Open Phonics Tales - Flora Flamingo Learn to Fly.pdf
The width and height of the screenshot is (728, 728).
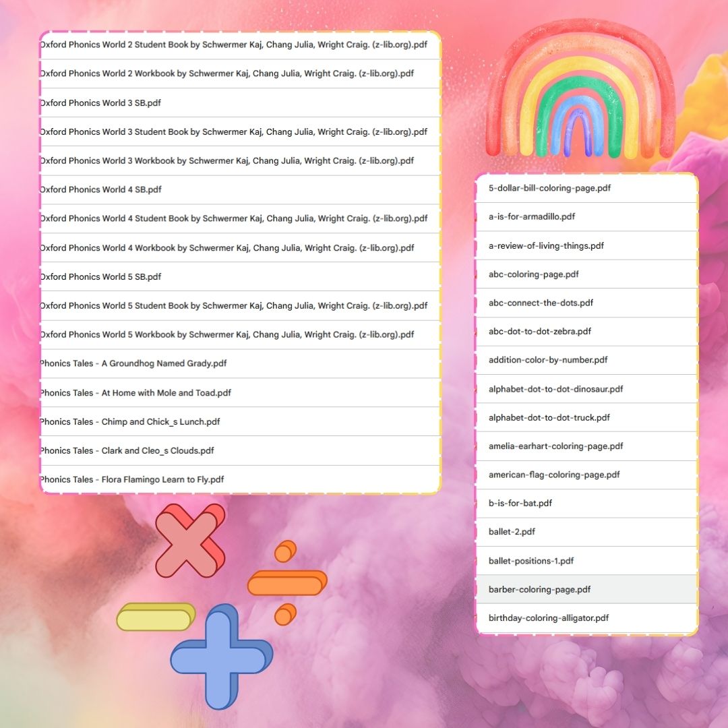point(132,479)
